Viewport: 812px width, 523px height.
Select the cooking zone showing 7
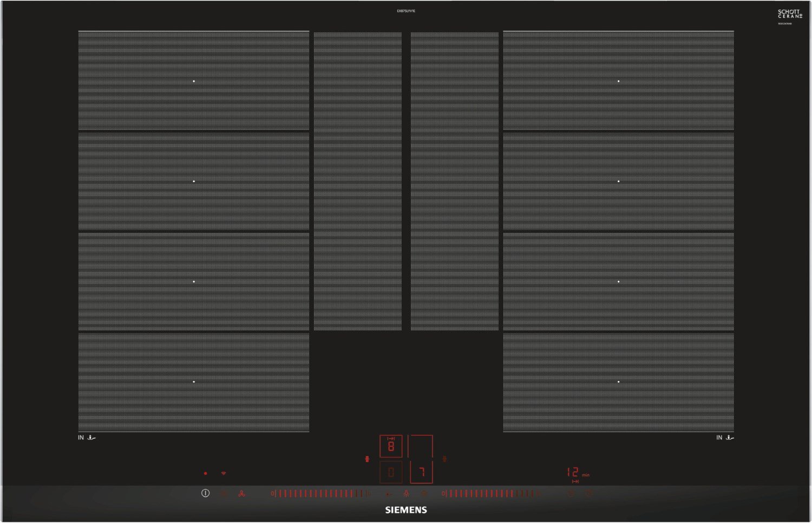coord(421,472)
